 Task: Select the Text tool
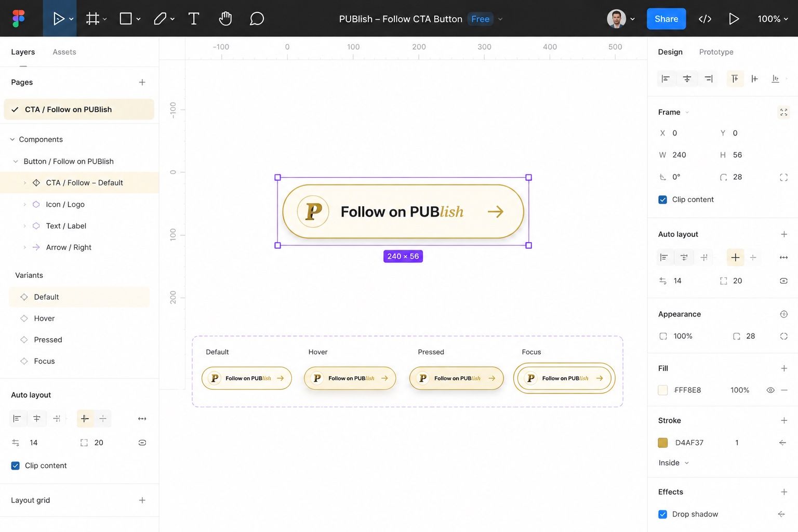tap(194, 19)
